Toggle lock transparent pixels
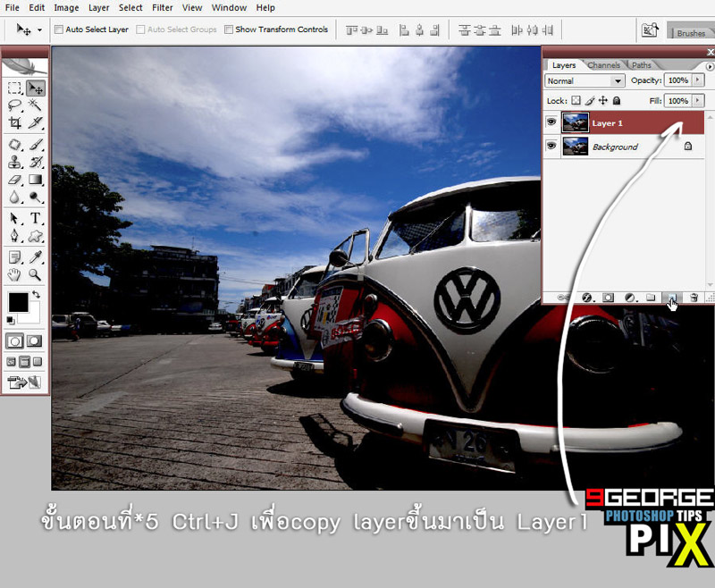This screenshot has height=588, width=715. point(576,100)
